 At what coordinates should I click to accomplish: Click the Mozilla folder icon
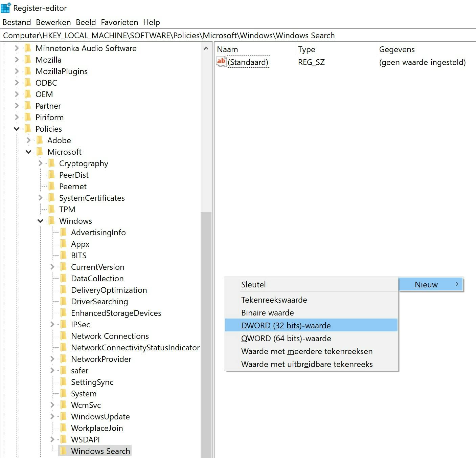point(28,60)
